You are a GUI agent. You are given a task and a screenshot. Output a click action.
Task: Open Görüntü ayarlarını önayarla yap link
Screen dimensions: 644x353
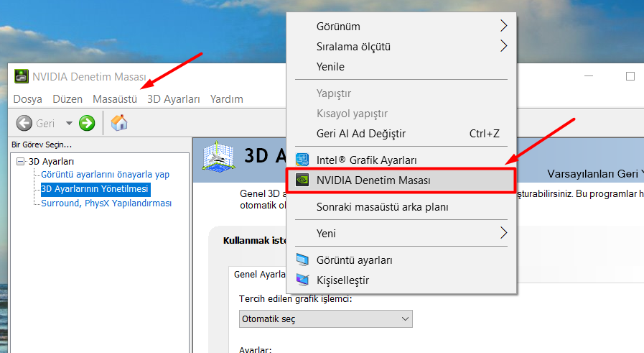click(105, 175)
